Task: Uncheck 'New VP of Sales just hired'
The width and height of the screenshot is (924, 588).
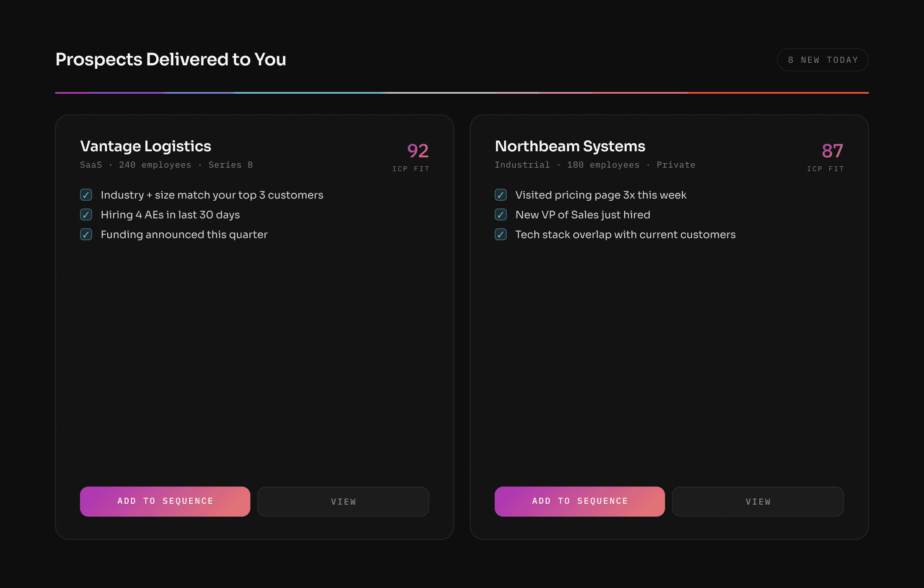Action: (501, 215)
